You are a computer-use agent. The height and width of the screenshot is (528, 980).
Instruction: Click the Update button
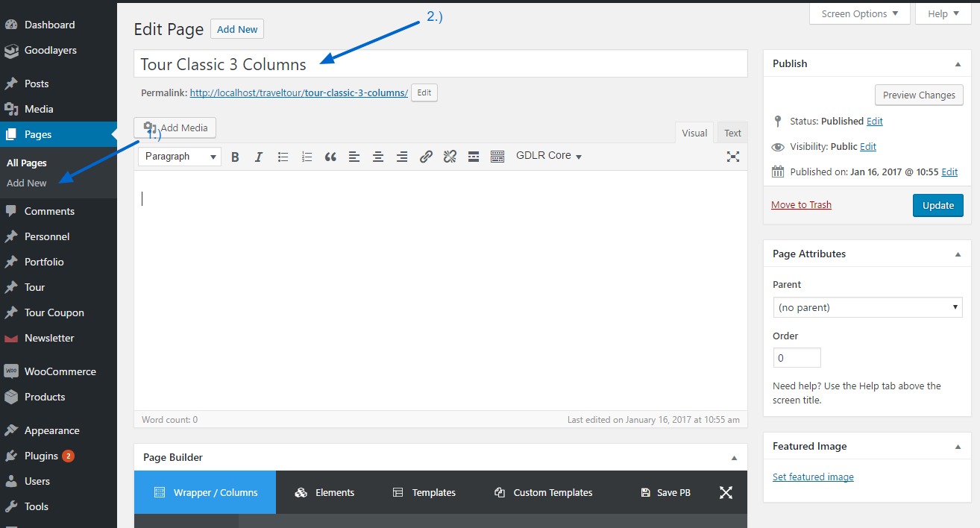(x=937, y=205)
